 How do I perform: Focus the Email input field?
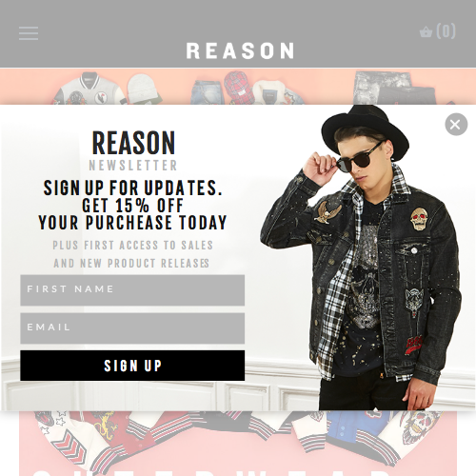(x=132, y=328)
